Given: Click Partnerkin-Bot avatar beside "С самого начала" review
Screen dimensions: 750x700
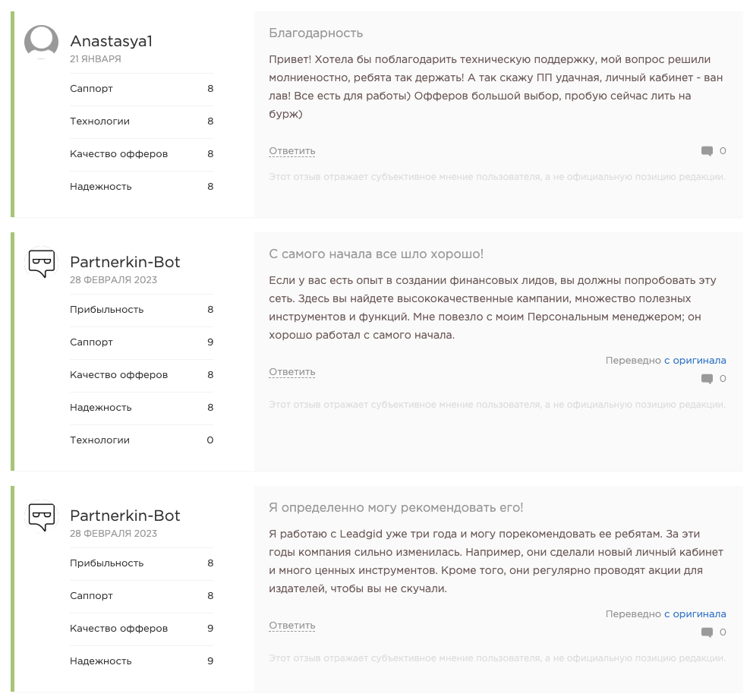Looking at the screenshot, I should coord(42,263).
